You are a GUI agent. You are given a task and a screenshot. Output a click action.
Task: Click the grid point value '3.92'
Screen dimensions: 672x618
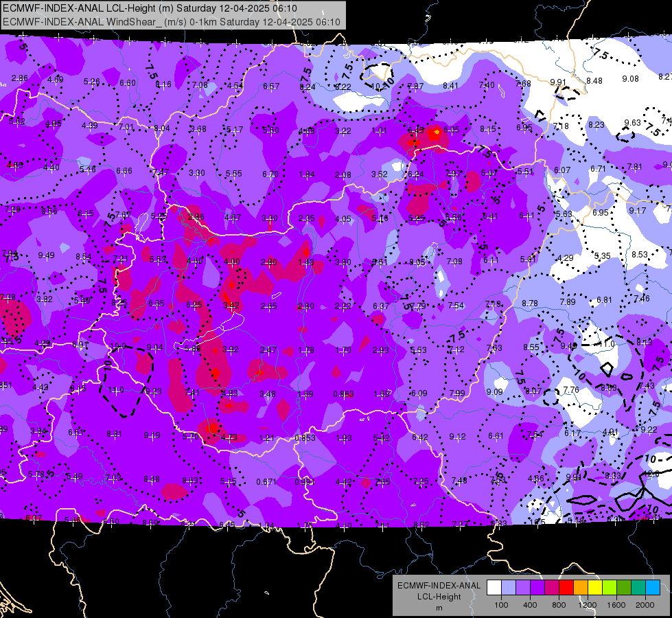231,349
